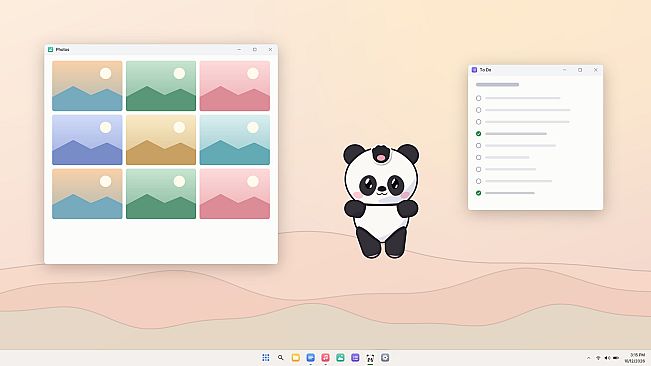Open top-row orange sky blue mountain photo
The width and height of the screenshot is (651, 366).
(87, 86)
